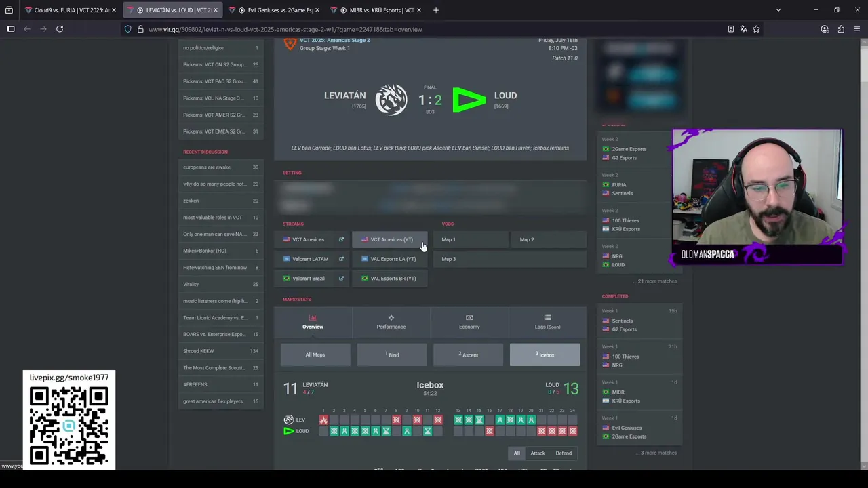868x488 pixels.
Task: Select the Economy stats tab
Action: pos(469,322)
